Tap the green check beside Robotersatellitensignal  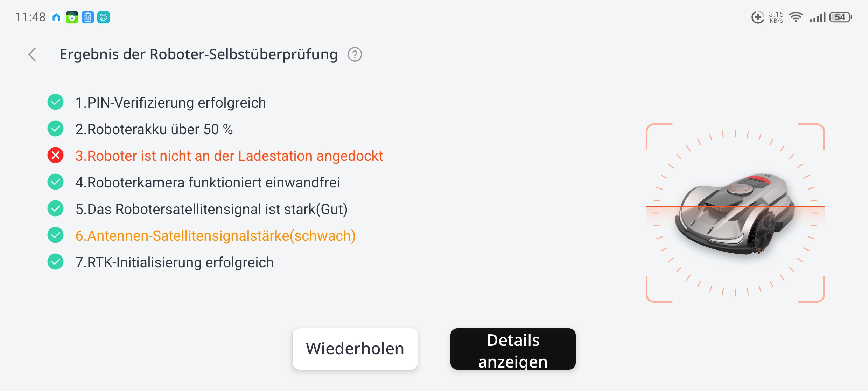(55, 208)
